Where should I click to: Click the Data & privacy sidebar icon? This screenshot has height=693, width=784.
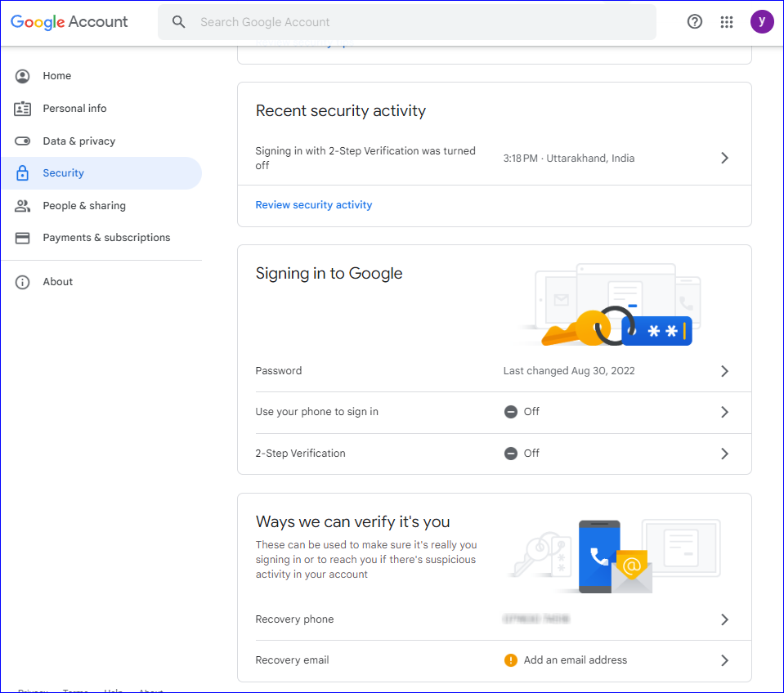pyautogui.click(x=22, y=141)
